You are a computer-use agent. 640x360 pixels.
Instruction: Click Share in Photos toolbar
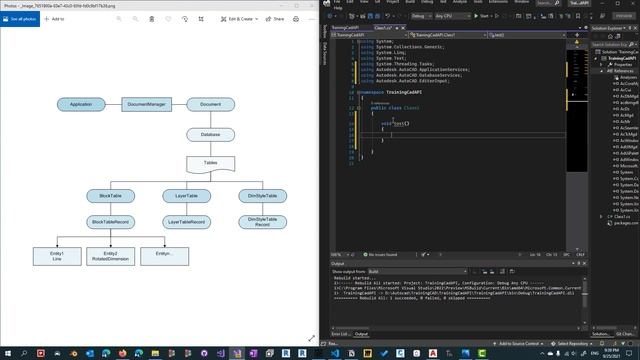(275, 19)
